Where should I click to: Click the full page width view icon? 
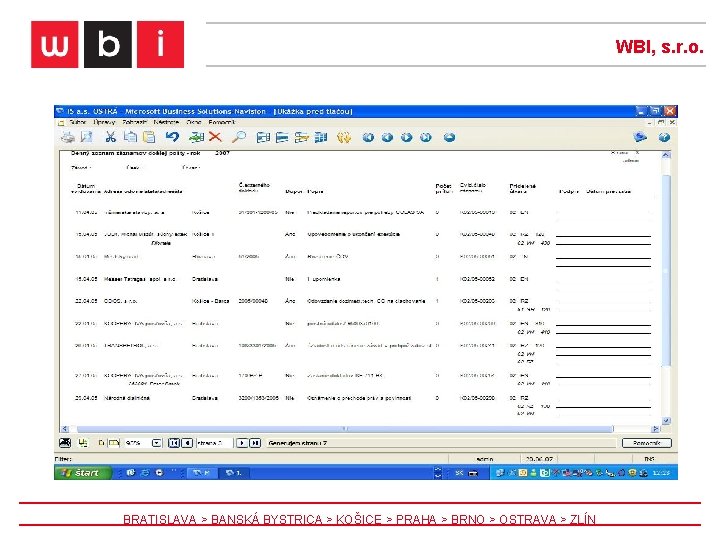tap(113, 443)
